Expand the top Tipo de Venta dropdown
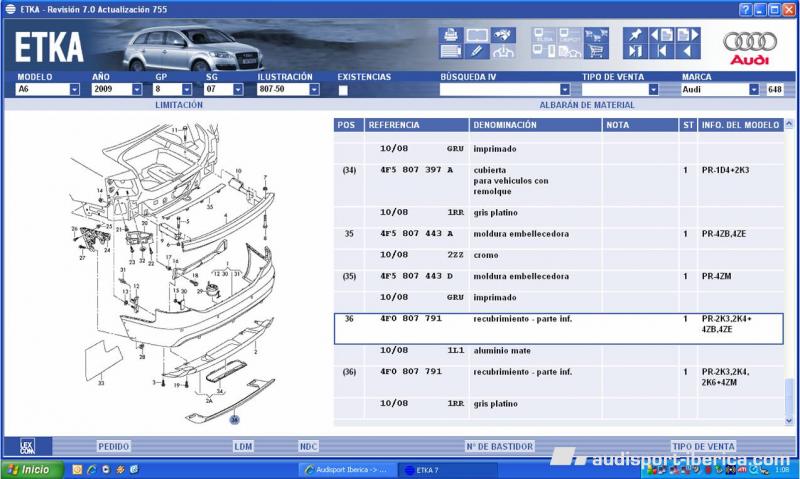This screenshot has height=479, width=800. tap(654, 89)
